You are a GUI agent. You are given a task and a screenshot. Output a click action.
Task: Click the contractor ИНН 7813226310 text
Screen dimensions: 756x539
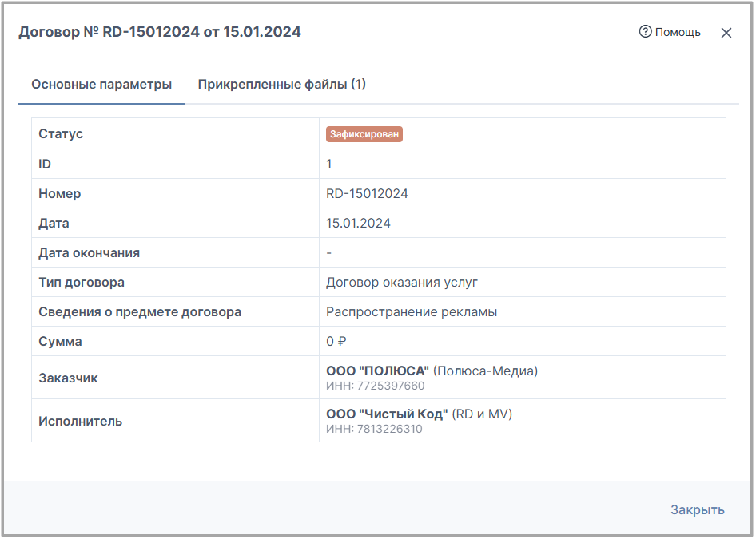(374, 429)
